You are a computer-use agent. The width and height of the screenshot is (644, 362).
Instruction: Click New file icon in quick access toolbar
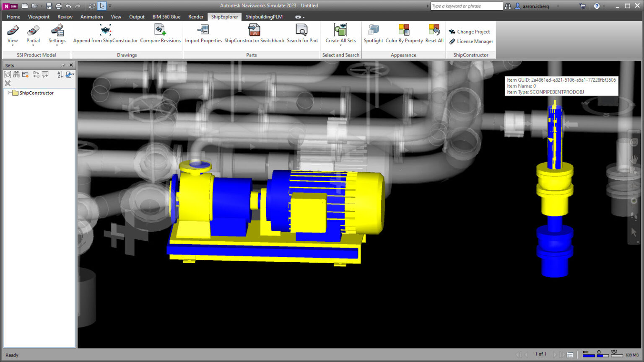25,6
